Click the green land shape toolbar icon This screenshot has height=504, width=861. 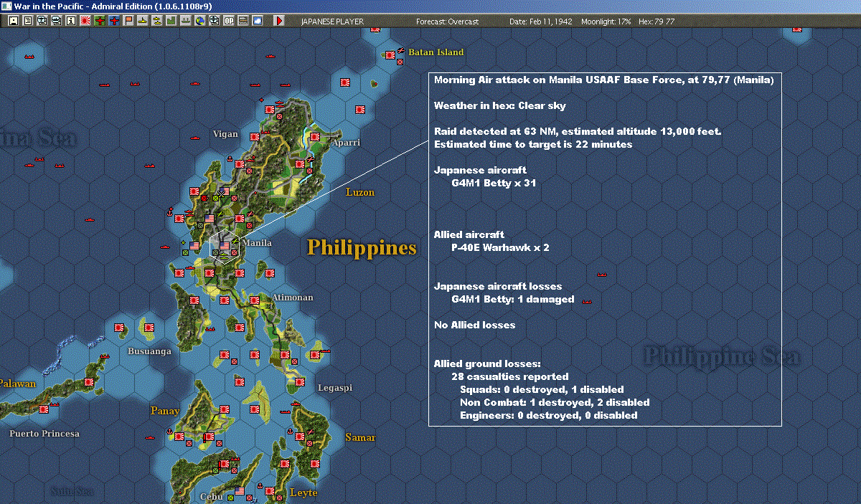pos(171,21)
